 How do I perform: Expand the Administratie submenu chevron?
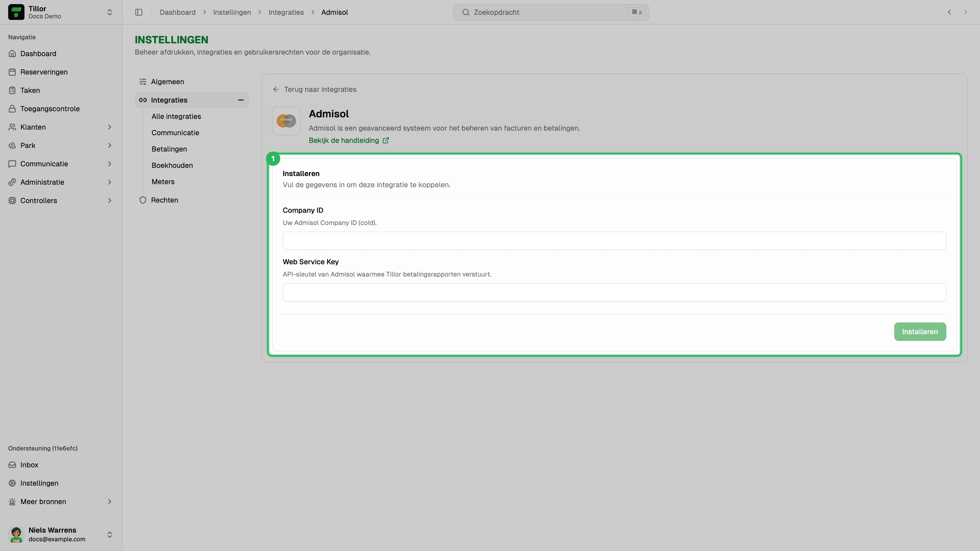point(109,182)
